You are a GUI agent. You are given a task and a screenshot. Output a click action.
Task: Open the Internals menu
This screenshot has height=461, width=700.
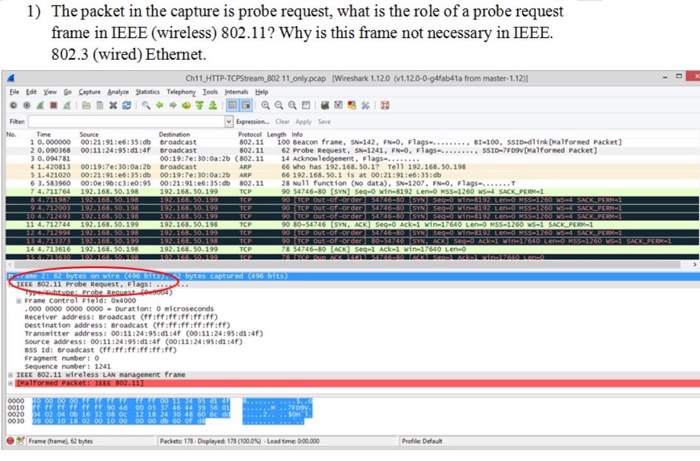point(236,92)
